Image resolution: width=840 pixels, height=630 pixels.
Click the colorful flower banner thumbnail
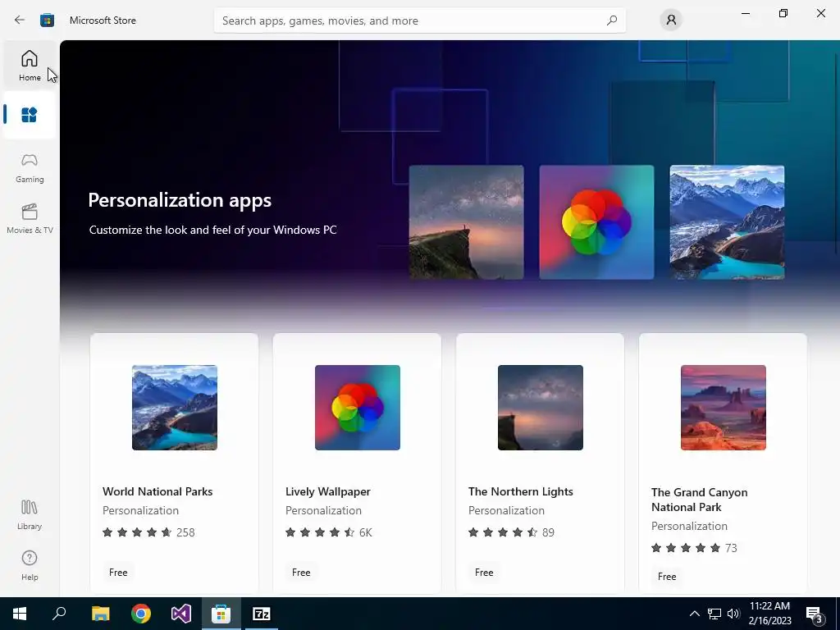click(x=596, y=222)
